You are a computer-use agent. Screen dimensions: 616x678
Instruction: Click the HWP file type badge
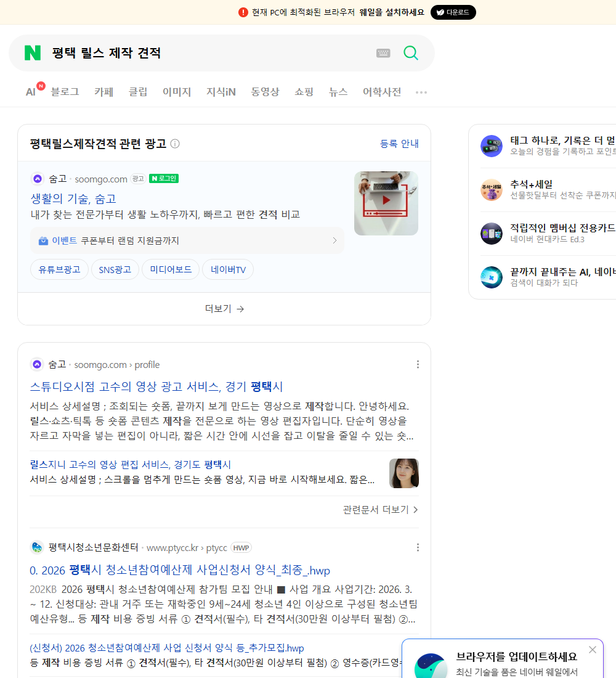tap(241, 548)
